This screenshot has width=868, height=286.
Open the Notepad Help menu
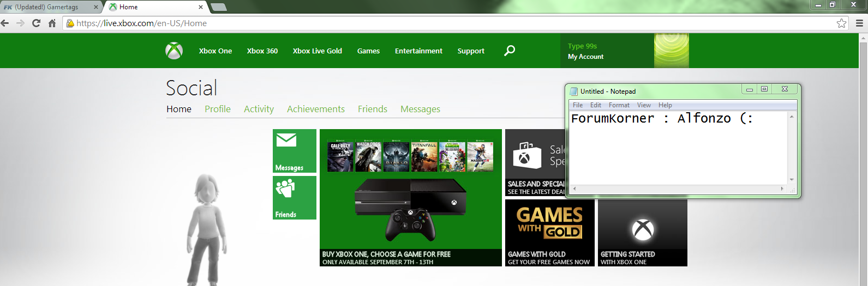(x=665, y=105)
